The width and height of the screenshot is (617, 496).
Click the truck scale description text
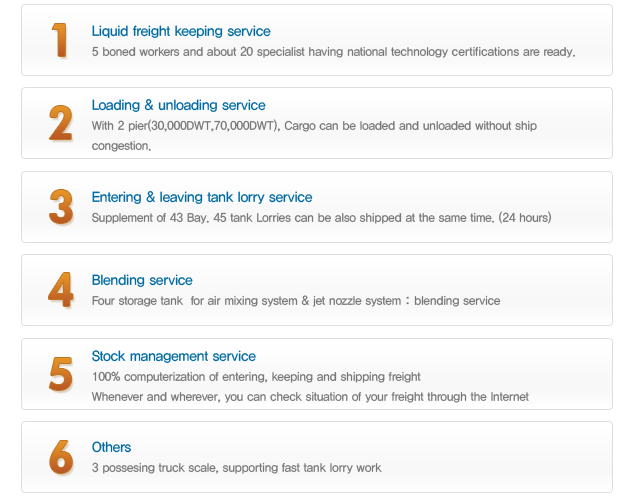(236, 468)
